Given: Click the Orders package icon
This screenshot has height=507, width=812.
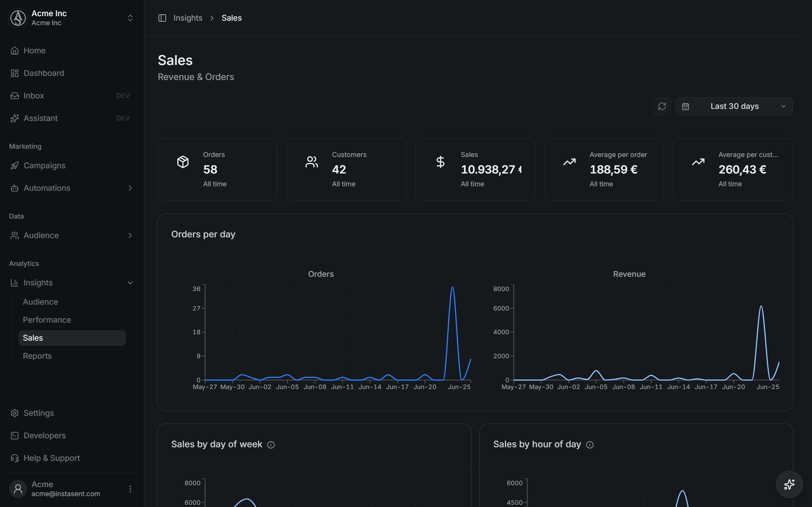Looking at the screenshot, I should (183, 162).
